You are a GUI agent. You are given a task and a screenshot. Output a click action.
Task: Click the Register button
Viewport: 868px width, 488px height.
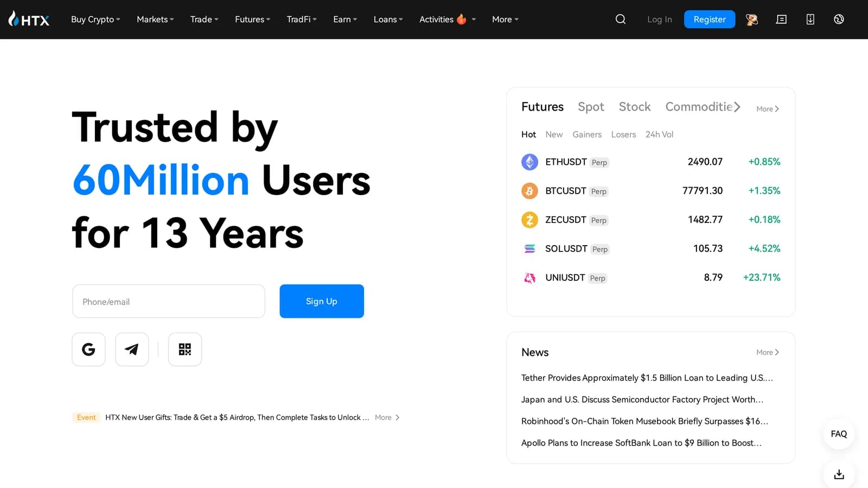click(710, 20)
